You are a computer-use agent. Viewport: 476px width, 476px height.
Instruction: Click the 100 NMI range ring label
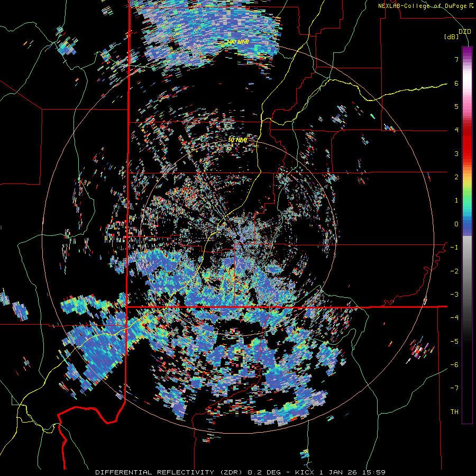[237, 42]
